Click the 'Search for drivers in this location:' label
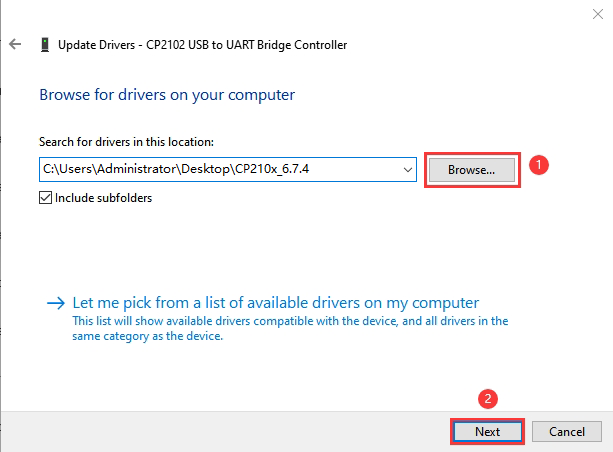Image resolution: width=613 pixels, height=452 pixels. 126,142
